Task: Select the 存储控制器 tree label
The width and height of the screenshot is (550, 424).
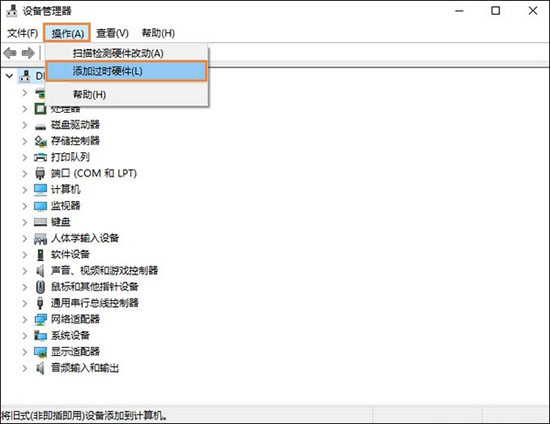Action: (75, 141)
